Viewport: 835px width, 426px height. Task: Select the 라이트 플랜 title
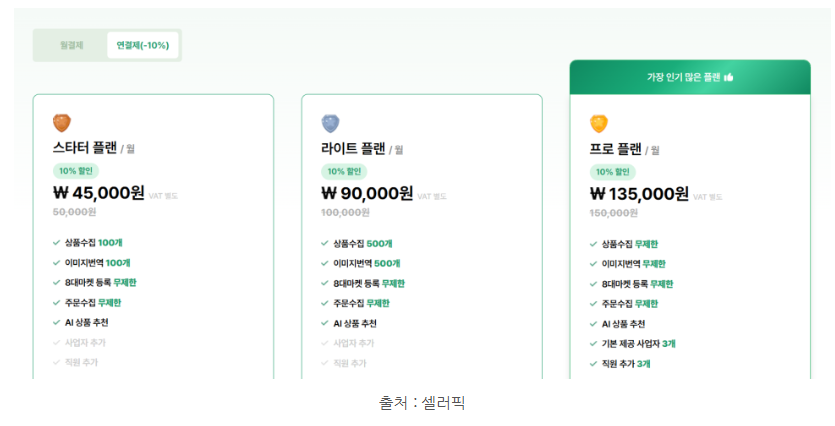click(353, 149)
